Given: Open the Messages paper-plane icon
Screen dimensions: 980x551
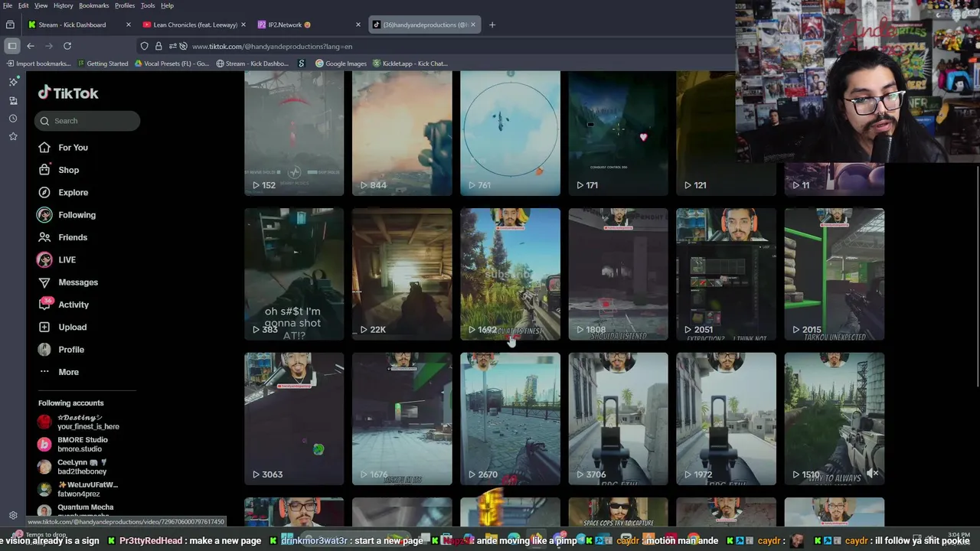Looking at the screenshot, I should (x=44, y=282).
